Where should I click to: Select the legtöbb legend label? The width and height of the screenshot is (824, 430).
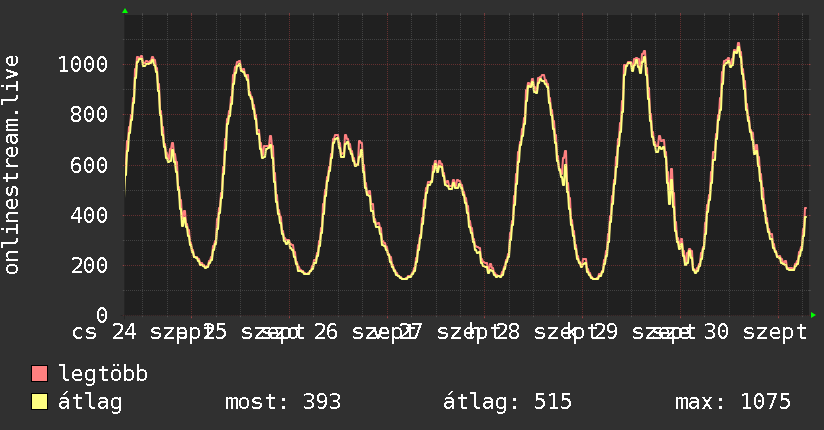103,373
